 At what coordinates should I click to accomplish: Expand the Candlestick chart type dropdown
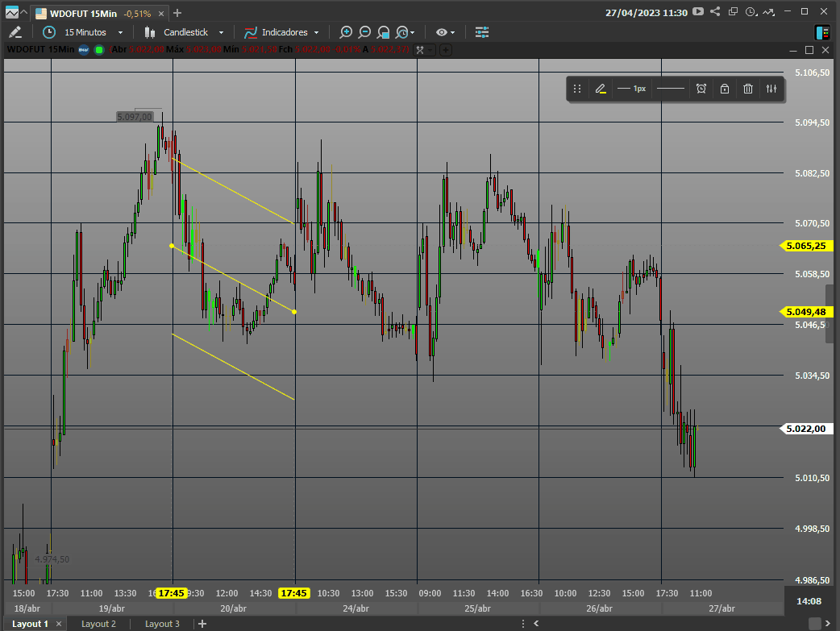[x=221, y=33]
